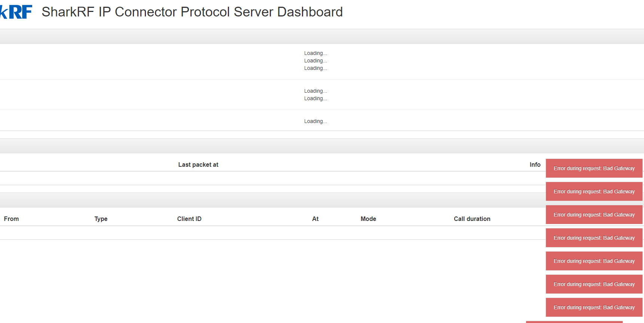Click the single Loading... line in the third group
The height and width of the screenshot is (323, 644).
pyautogui.click(x=315, y=121)
